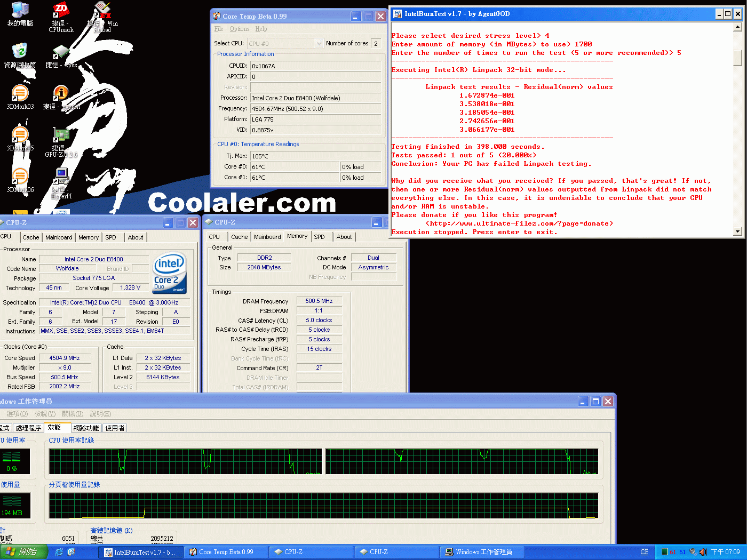Click the left CPU 使用率記錄 history graph
747x560 pixels.
(x=186, y=462)
